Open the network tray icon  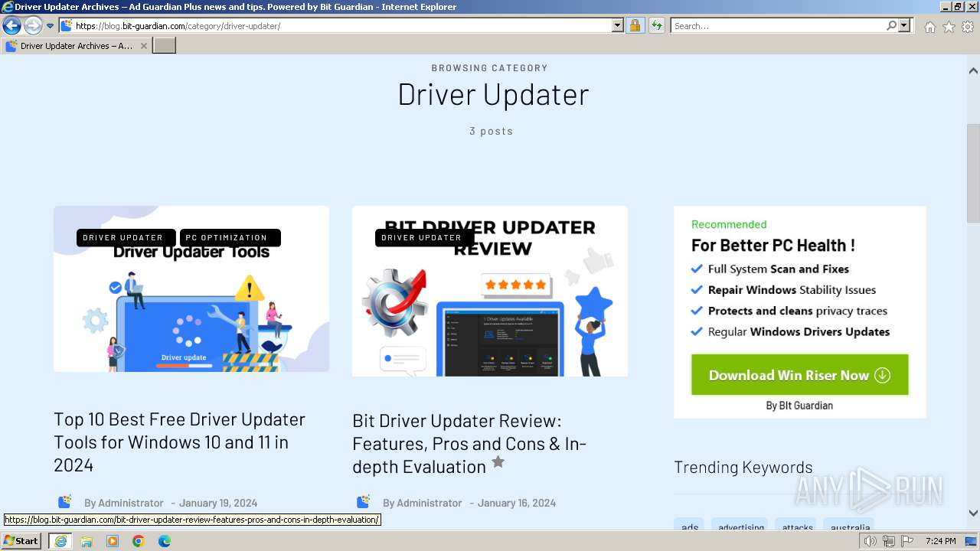point(889,541)
